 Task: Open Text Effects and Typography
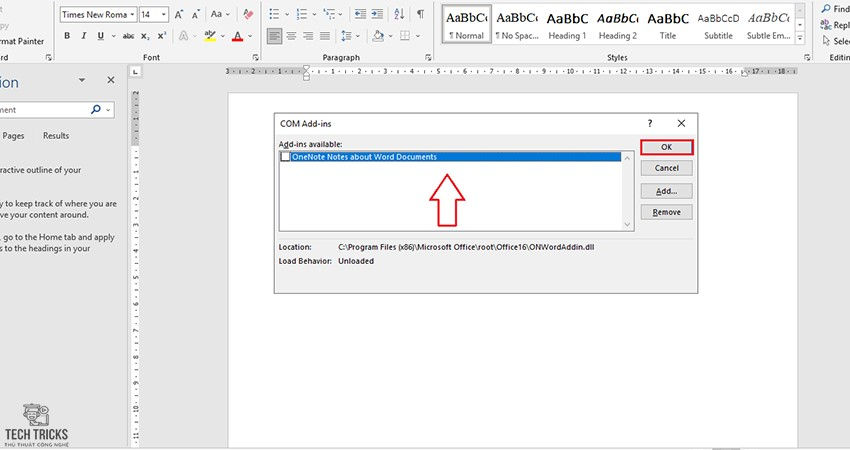tap(184, 36)
